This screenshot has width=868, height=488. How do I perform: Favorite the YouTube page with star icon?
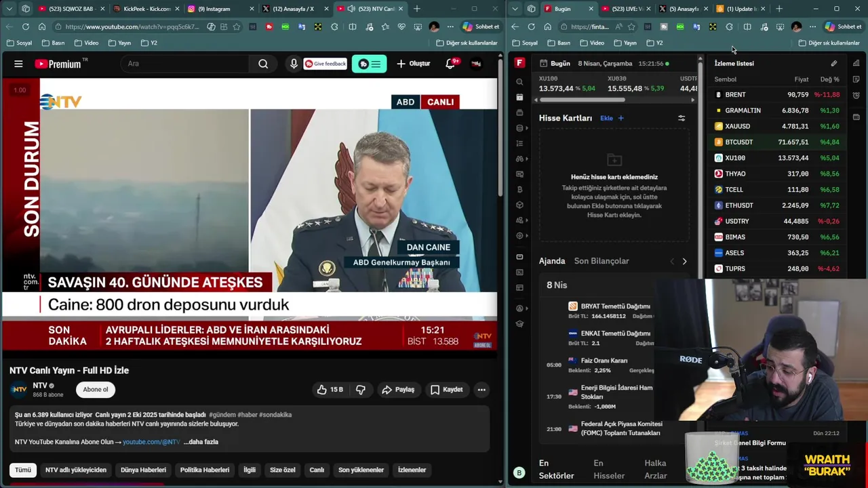click(237, 26)
